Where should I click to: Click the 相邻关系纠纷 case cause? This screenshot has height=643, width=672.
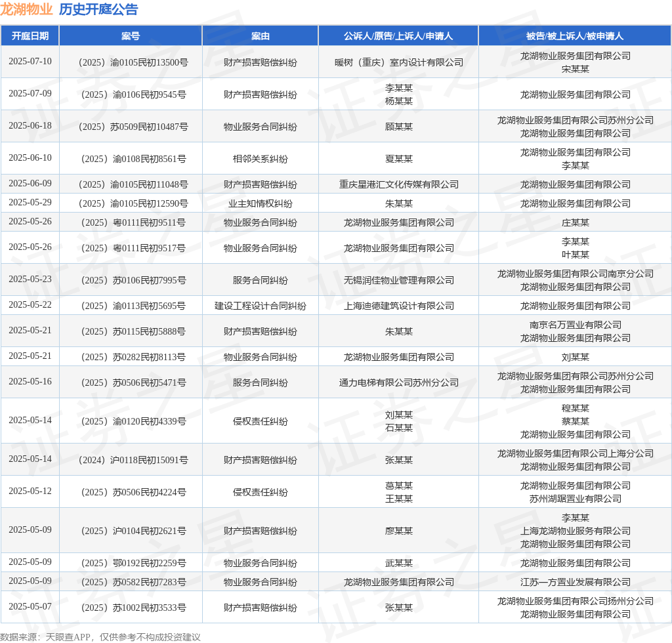pyautogui.click(x=260, y=159)
